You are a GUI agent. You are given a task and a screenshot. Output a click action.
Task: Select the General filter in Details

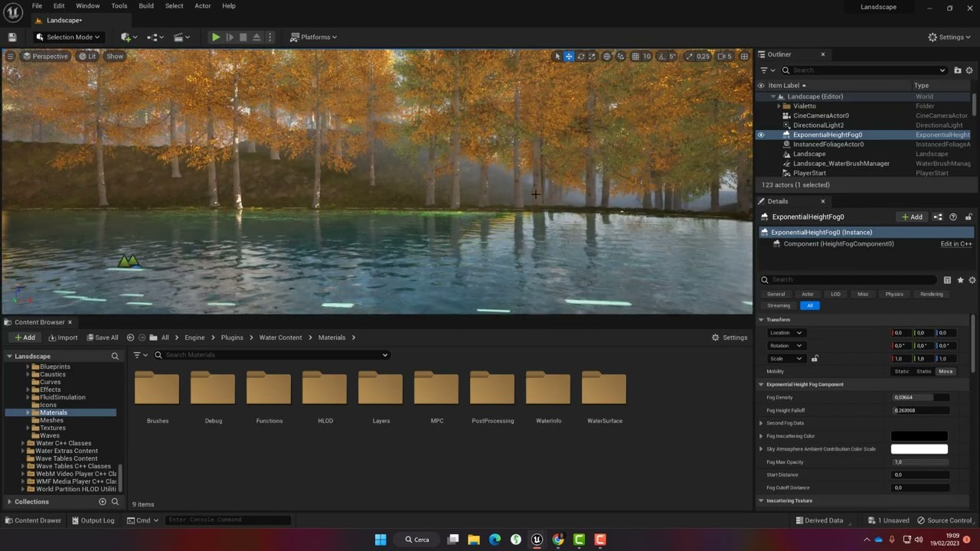pyautogui.click(x=776, y=294)
